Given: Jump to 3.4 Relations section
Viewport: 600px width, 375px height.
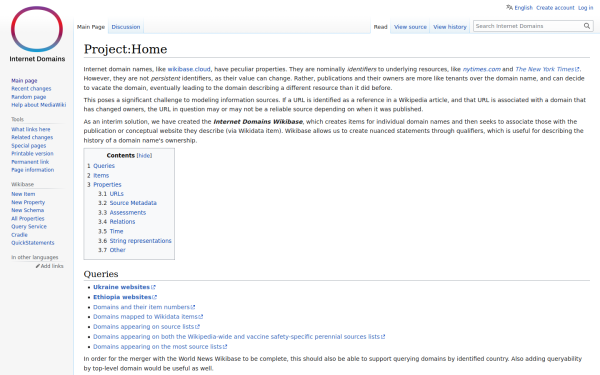Looking at the screenshot, I should [122, 222].
